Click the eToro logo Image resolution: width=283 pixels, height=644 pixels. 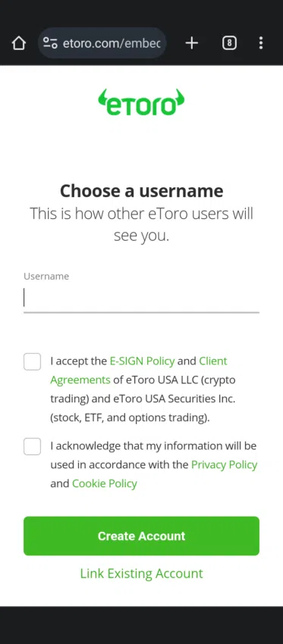[x=141, y=102]
